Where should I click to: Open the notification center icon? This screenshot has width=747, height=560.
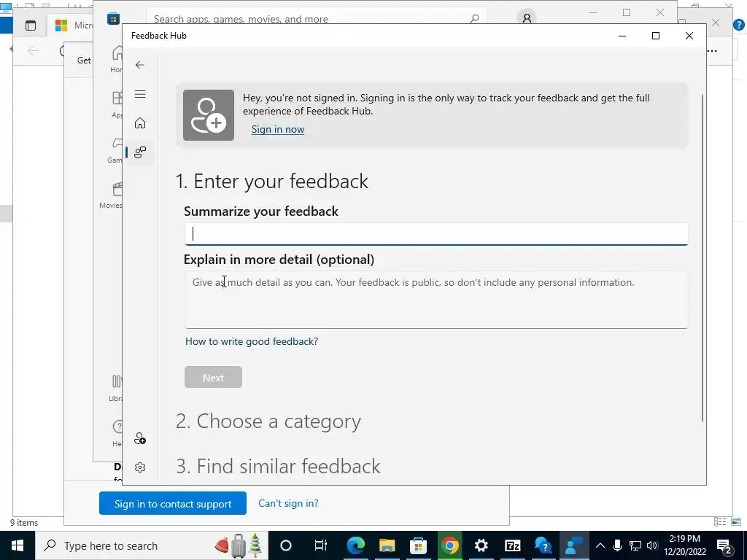click(x=724, y=546)
